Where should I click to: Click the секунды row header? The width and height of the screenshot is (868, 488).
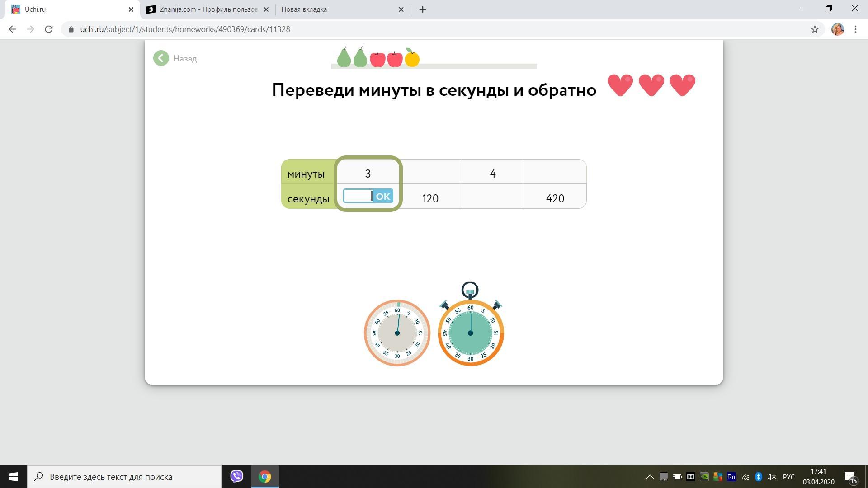click(308, 197)
